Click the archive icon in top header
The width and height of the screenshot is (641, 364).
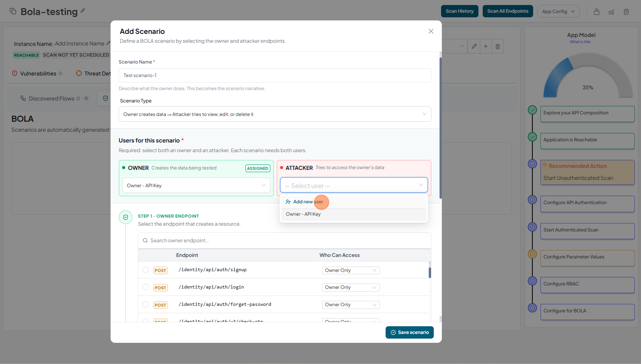tap(596, 12)
